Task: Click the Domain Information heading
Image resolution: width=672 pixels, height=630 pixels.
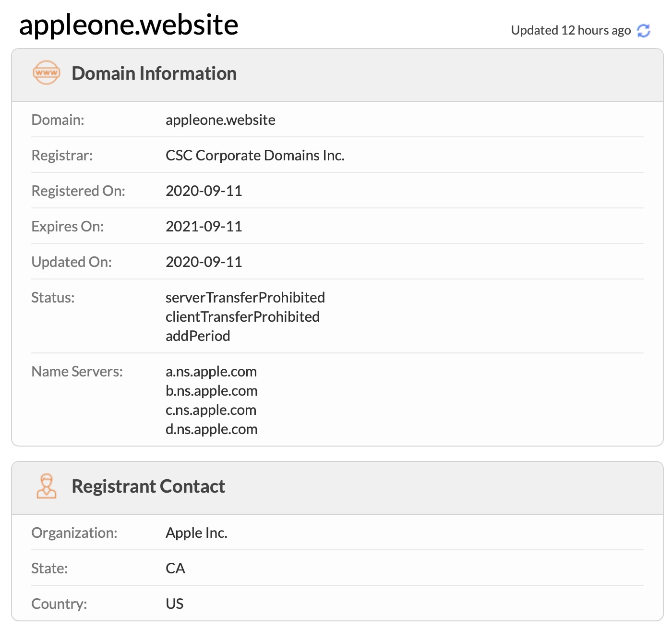Action: (x=154, y=73)
